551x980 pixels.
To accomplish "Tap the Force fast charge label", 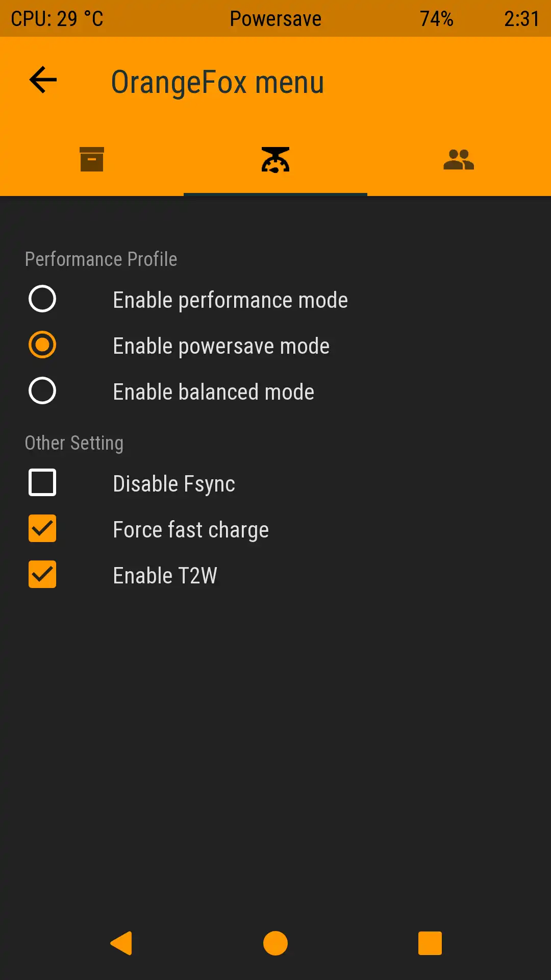I will pyautogui.click(x=191, y=530).
